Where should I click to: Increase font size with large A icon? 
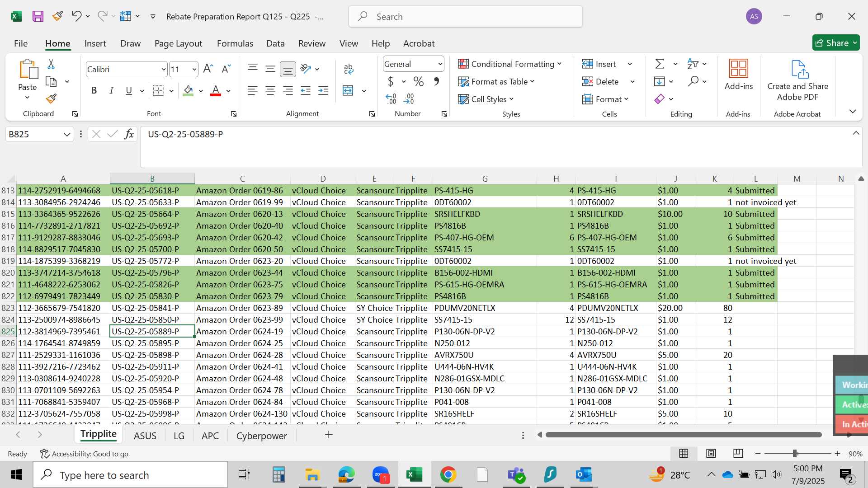click(208, 69)
